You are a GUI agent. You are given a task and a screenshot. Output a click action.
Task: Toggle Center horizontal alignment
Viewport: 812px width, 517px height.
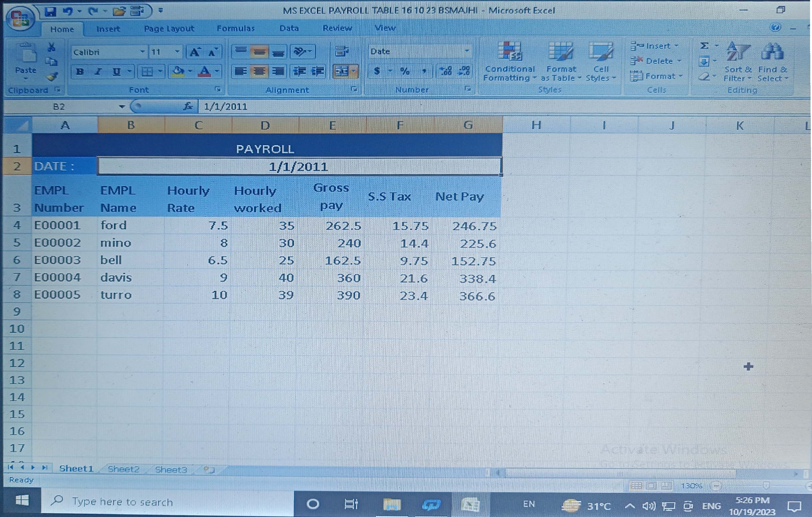coord(259,72)
